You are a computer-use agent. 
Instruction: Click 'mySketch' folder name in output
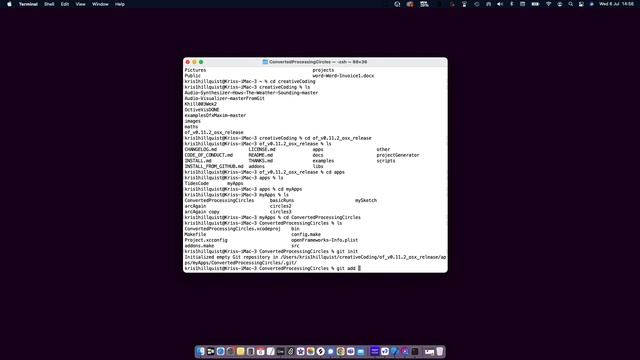(x=366, y=201)
